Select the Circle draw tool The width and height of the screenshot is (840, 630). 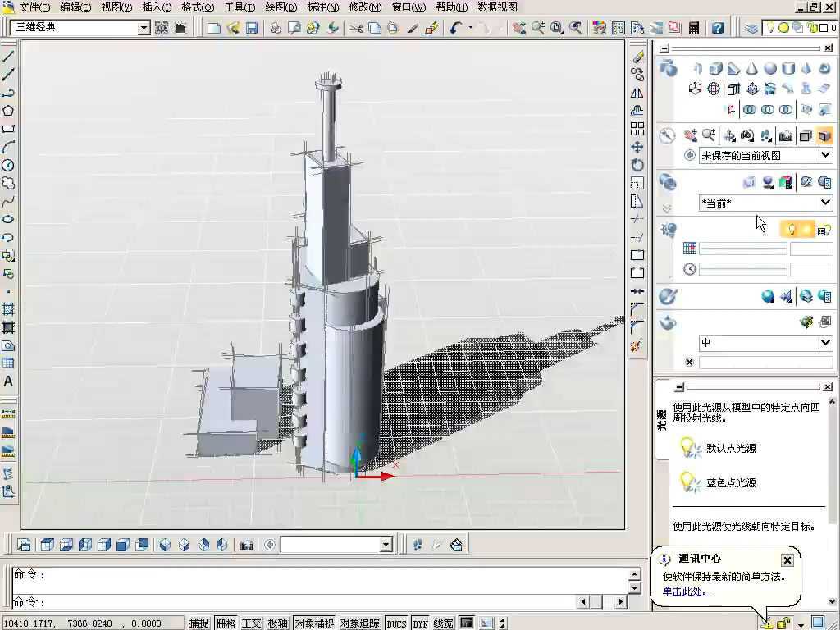point(8,165)
